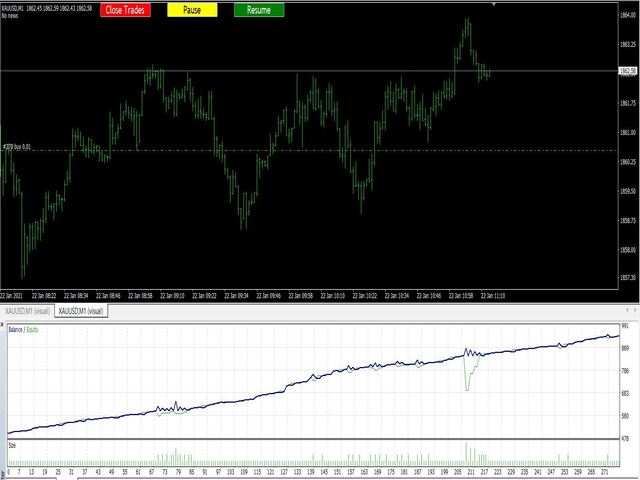Click the 1860.25 price axis label
This screenshot has width=640, height=480.
tap(628, 162)
